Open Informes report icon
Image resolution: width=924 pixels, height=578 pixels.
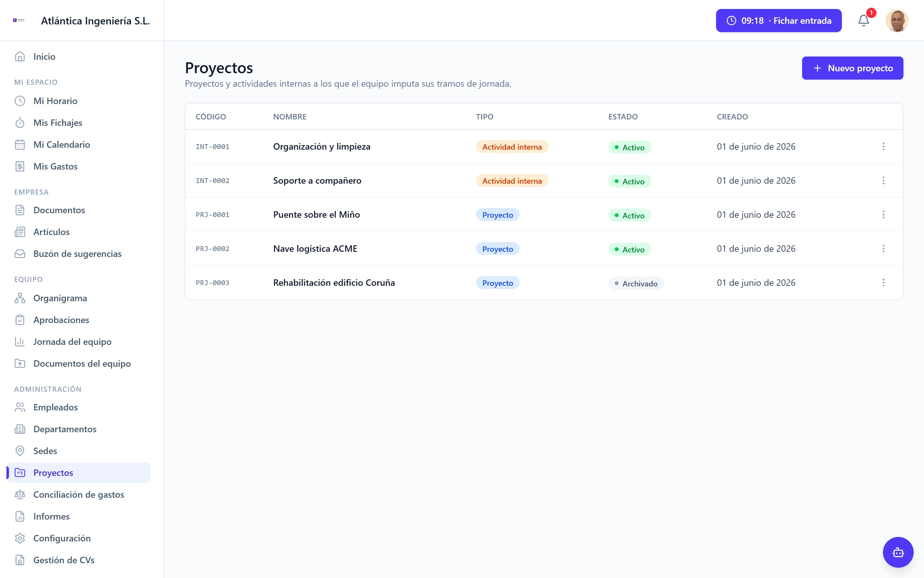tap(20, 516)
